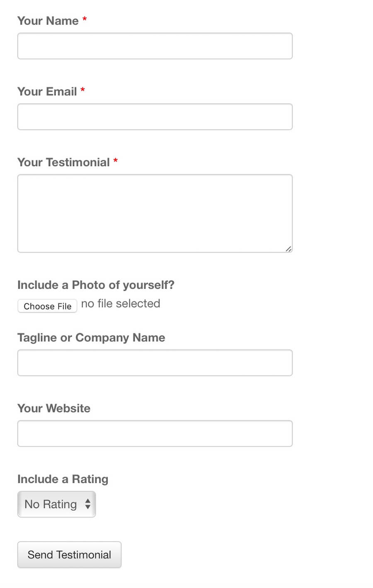Click the red asterisk beside Your Name

coord(85,19)
